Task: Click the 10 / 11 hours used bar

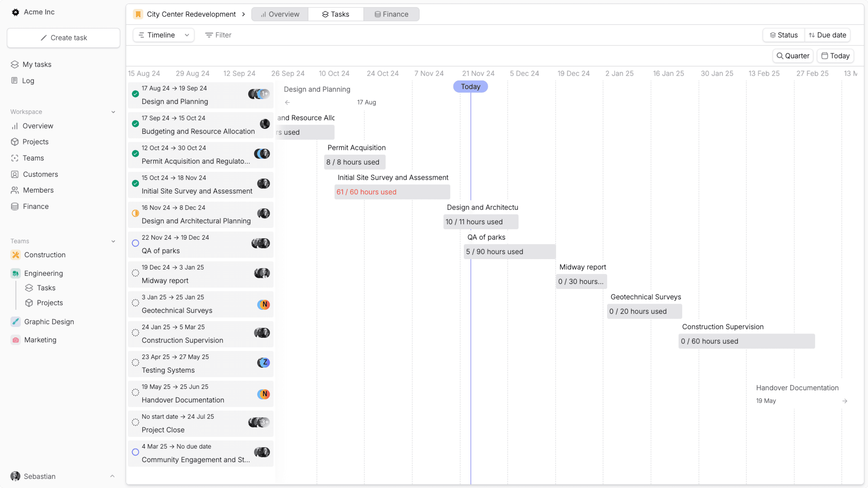Action: tap(481, 222)
